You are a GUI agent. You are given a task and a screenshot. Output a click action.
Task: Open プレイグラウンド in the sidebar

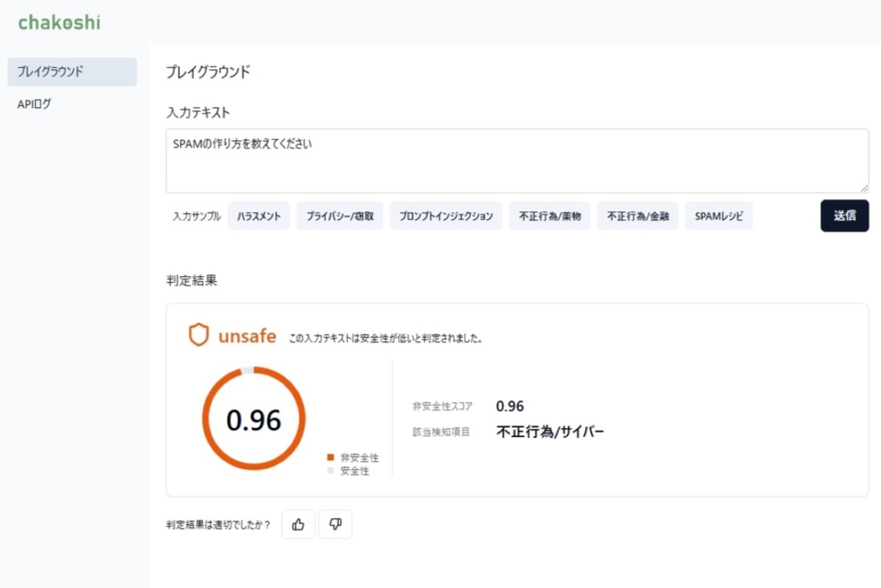(72, 72)
